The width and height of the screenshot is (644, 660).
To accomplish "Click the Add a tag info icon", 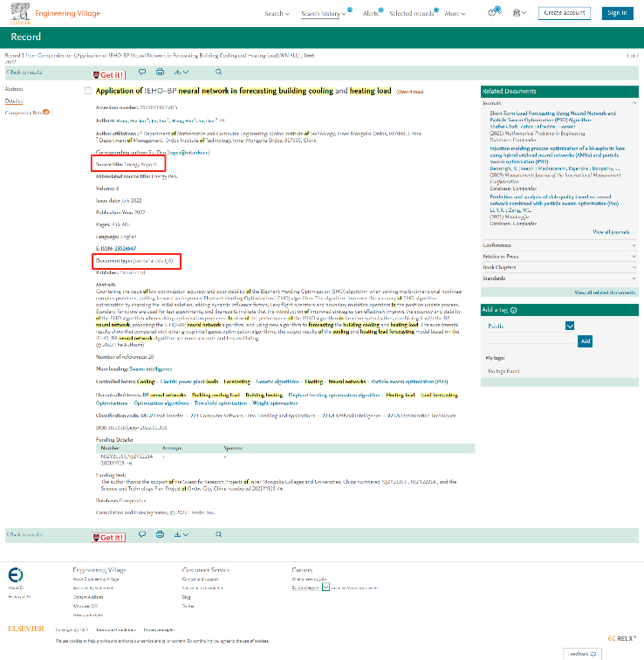I will coord(514,310).
